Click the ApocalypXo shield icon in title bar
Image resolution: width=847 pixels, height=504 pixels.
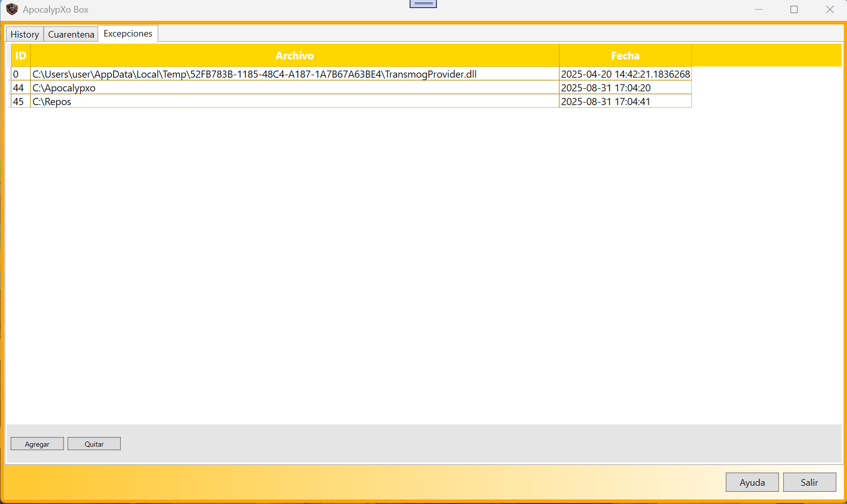pyautogui.click(x=12, y=10)
